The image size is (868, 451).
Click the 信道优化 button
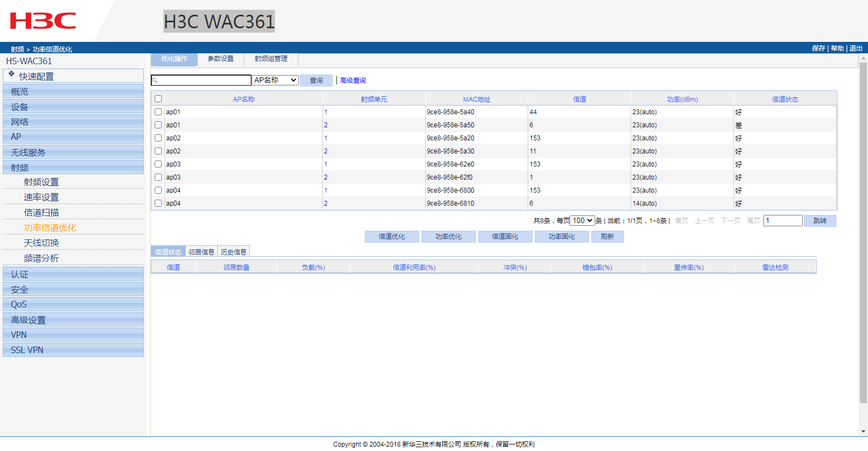[x=392, y=237]
